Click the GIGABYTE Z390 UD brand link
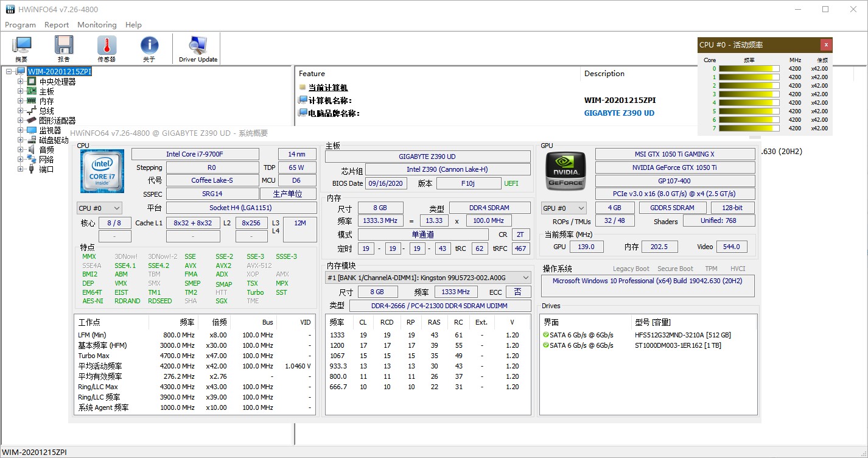The width and height of the screenshot is (868, 458). click(x=619, y=113)
